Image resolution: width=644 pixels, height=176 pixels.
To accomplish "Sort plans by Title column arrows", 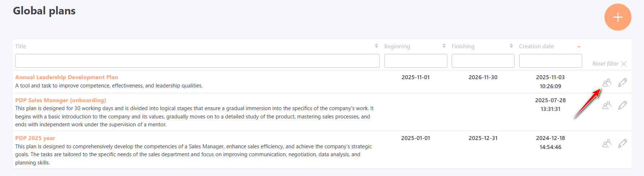I will (376, 46).
